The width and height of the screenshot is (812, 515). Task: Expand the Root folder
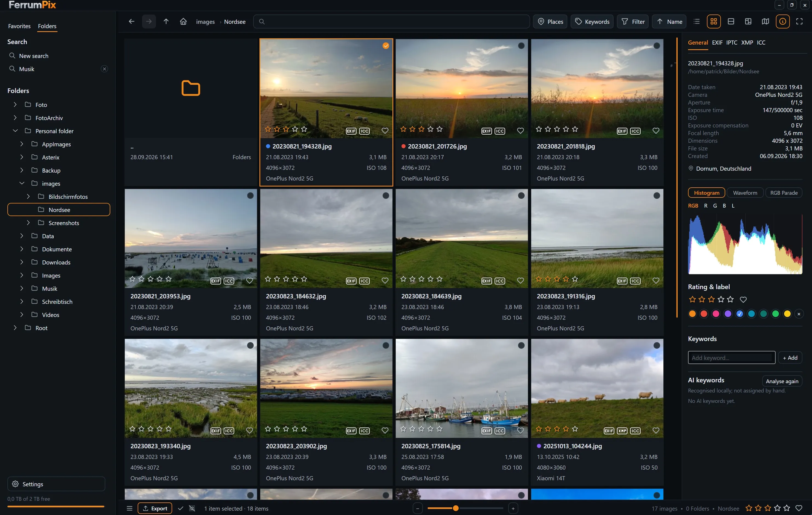click(15, 328)
